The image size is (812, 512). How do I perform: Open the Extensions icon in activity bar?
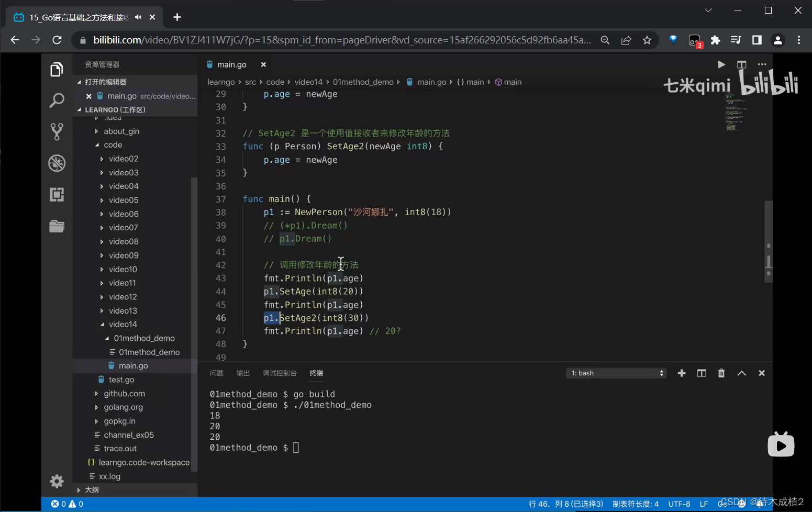tap(57, 194)
